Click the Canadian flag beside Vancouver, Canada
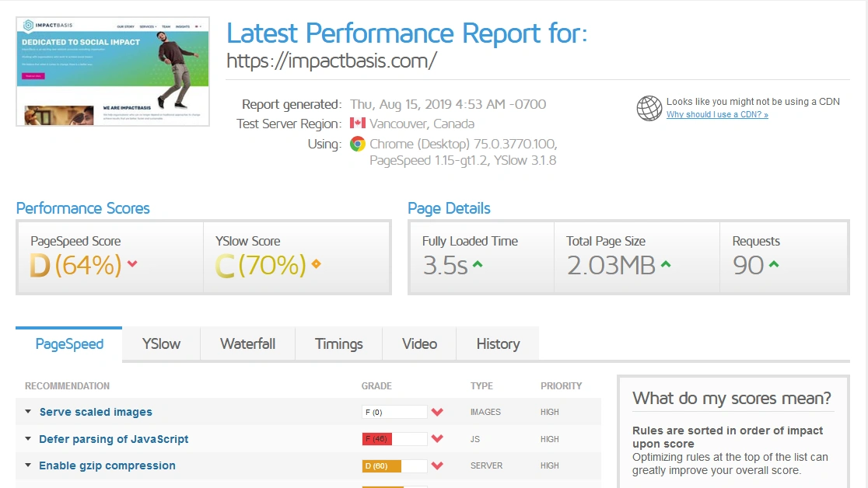This screenshot has height=488, width=868. coord(358,122)
